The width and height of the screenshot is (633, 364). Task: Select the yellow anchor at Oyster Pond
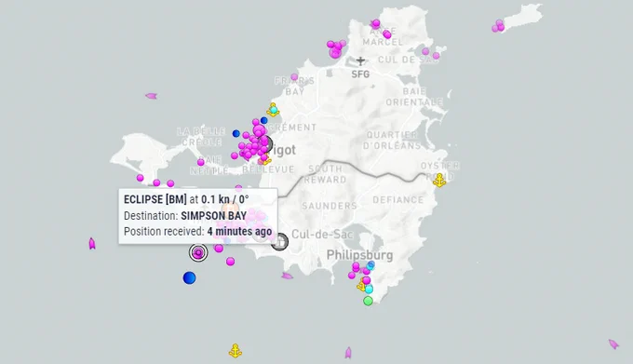point(439,180)
